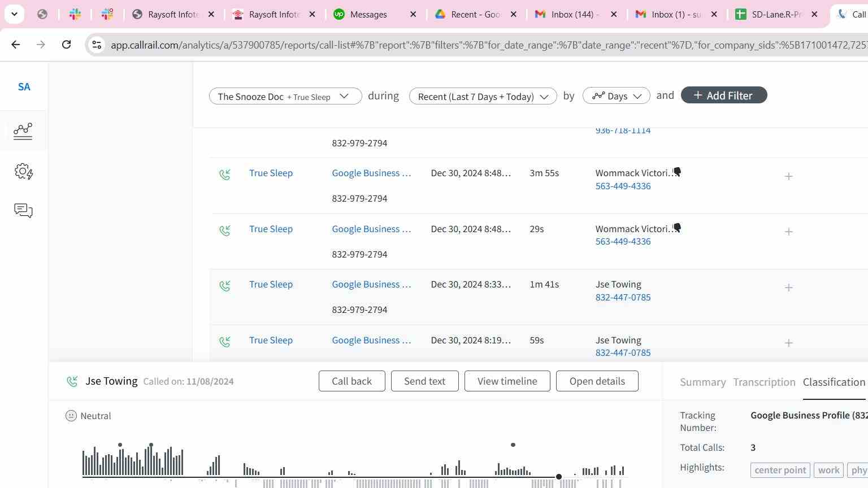Screen dimensions: 868x488
Task: Add tag with plus on 59s row
Action: coord(789,343)
